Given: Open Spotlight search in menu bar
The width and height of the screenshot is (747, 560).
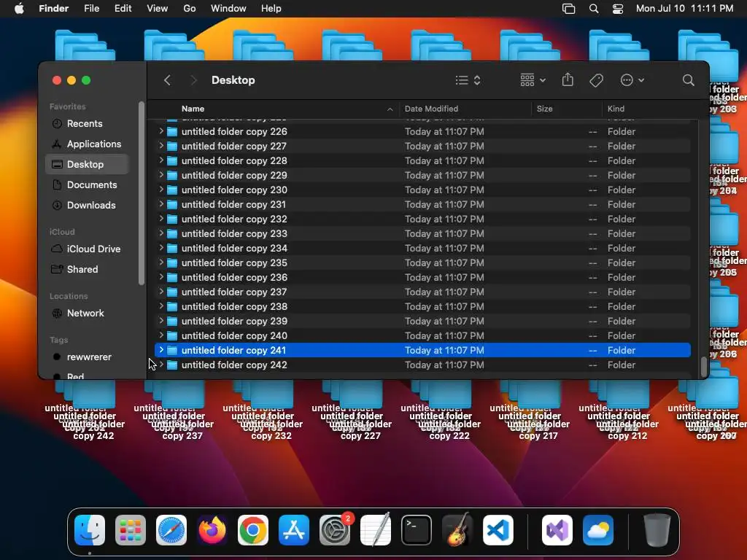Looking at the screenshot, I should [x=594, y=9].
